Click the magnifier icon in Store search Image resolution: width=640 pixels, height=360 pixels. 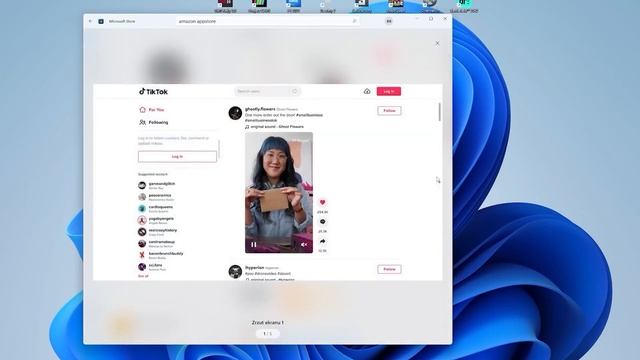pos(354,21)
